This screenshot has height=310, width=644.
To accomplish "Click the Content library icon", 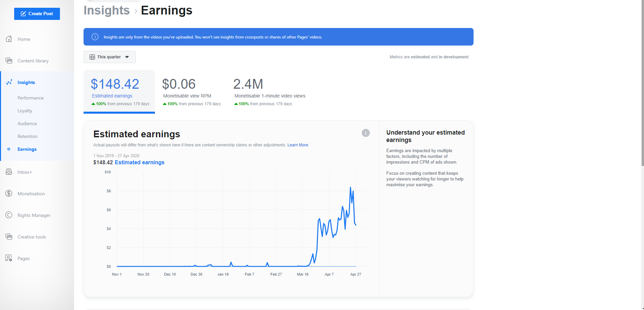I will pos(9,60).
